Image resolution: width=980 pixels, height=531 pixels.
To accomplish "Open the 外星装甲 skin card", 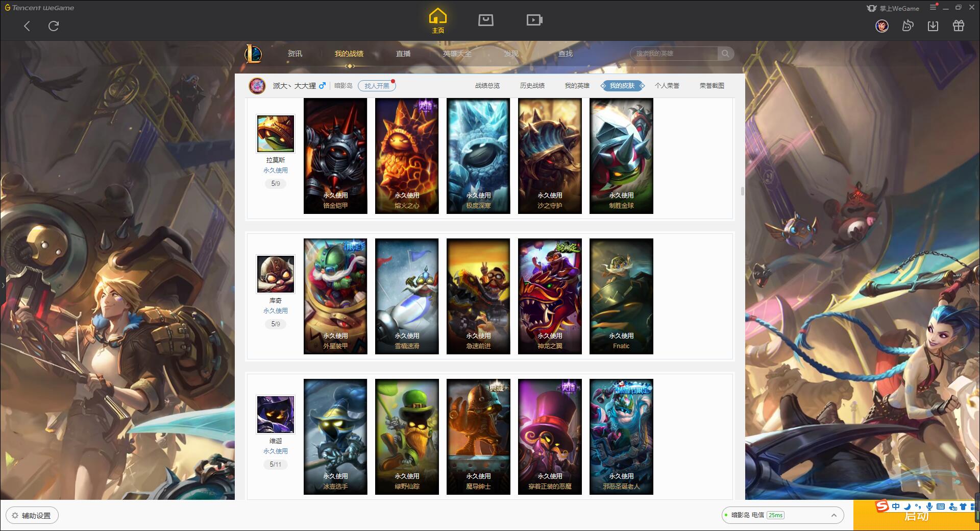I will 335,296.
